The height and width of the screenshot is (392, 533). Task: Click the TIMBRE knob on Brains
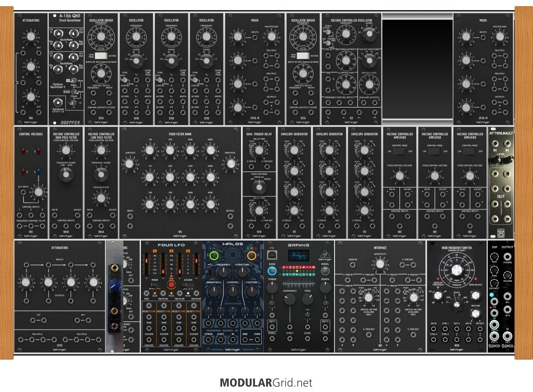(x=272, y=288)
